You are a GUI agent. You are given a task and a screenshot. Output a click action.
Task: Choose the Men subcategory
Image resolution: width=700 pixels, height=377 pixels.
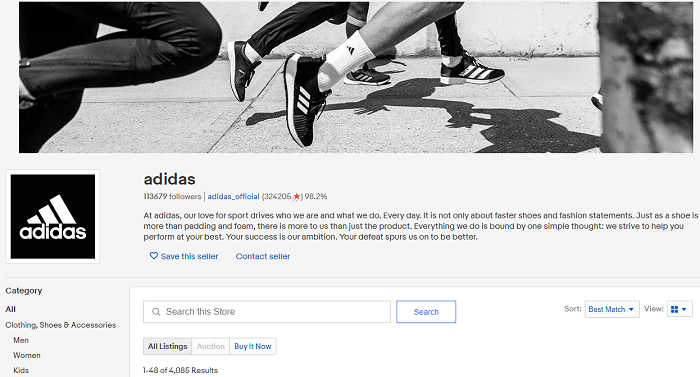click(x=21, y=340)
